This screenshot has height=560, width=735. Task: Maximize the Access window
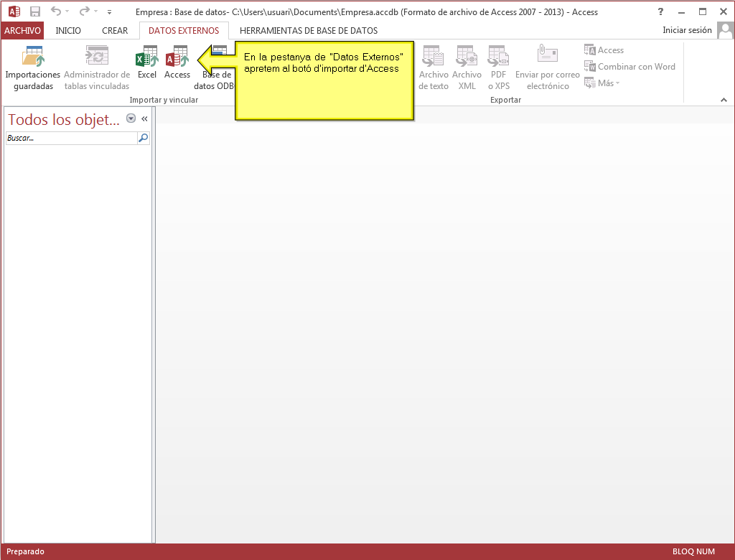tap(702, 11)
